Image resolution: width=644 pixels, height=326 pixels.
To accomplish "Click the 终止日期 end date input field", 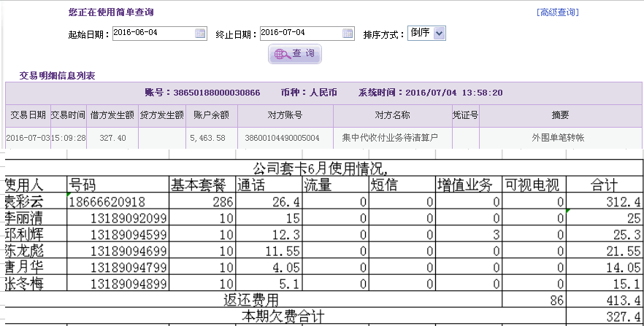I will pos(300,33).
